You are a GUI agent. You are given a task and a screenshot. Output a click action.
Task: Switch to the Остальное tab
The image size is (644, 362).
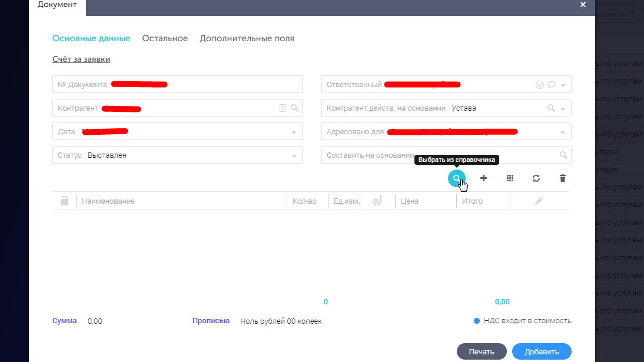[165, 38]
